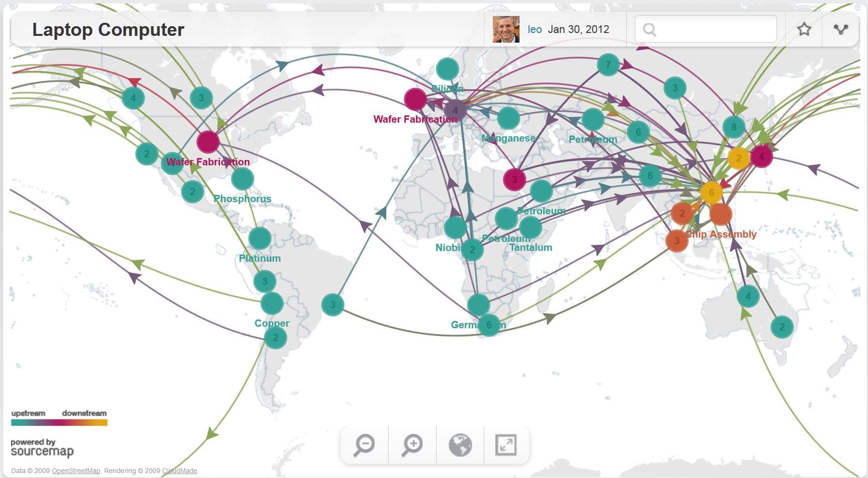Click the sourcemap logo
The height and width of the screenshot is (478, 868).
click(42, 448)
